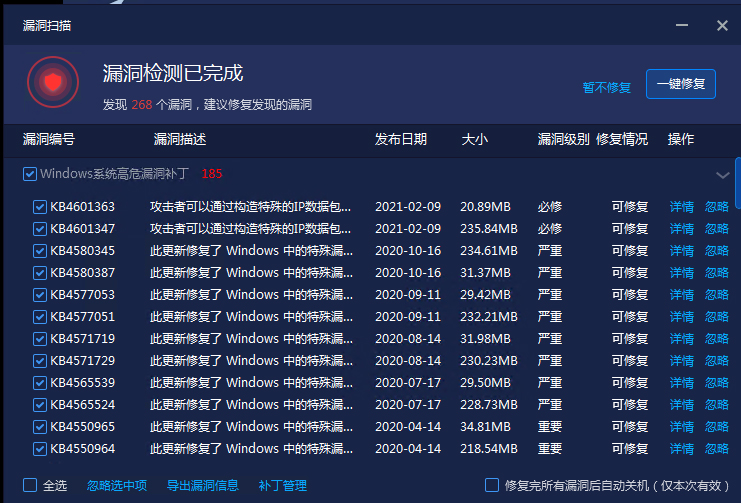
Task: View 详情 for KB4565539
Action: (x=681, y=382)
